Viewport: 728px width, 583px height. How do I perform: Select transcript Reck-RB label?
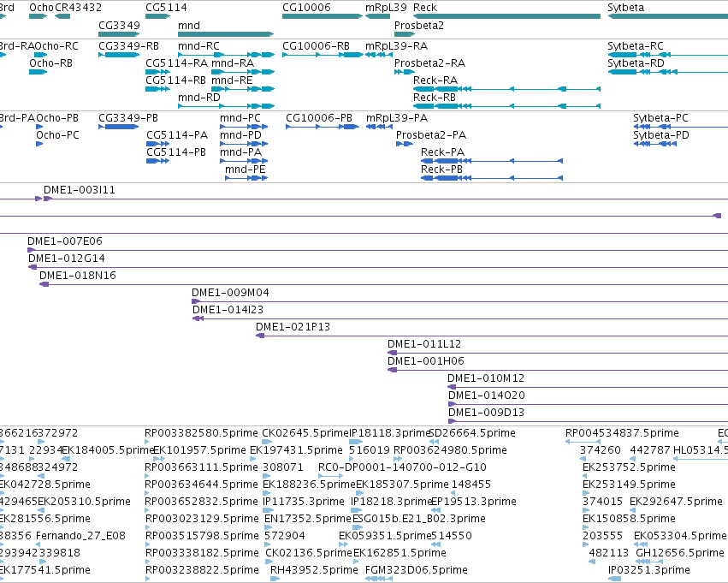pyautogui.click(x=434, y=98)
